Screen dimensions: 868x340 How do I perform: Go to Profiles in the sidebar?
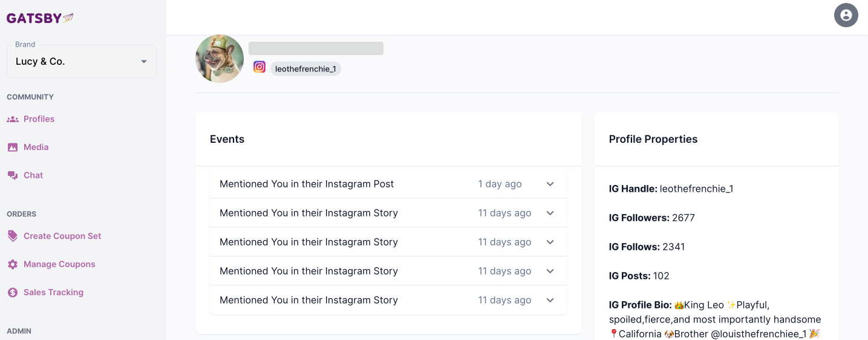pyautogui.click(x=39, y=119)
